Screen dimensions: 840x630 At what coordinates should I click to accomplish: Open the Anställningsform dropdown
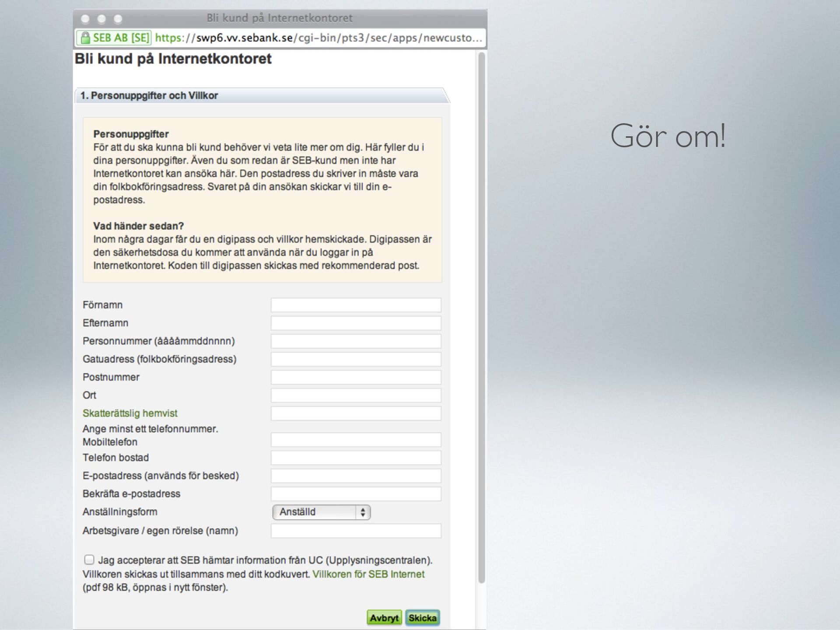coord(322,512)
